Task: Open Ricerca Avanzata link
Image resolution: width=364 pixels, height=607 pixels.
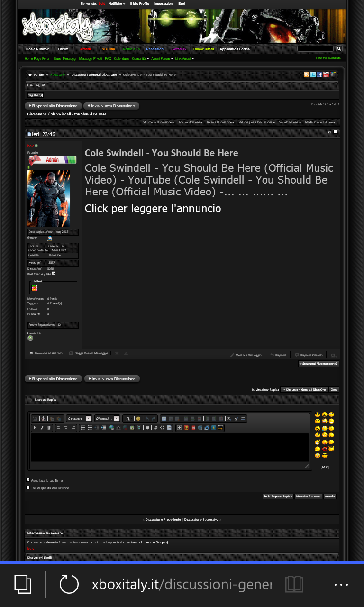Action: 328,58
